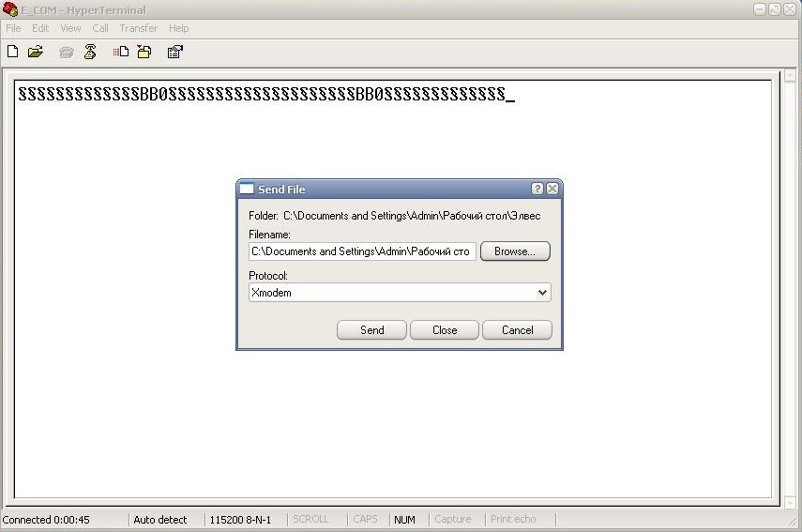Image resolution: width=802 pixels, height=532 pixels.
Task: Click the Filename text field
Action: [x=362, y=251]
